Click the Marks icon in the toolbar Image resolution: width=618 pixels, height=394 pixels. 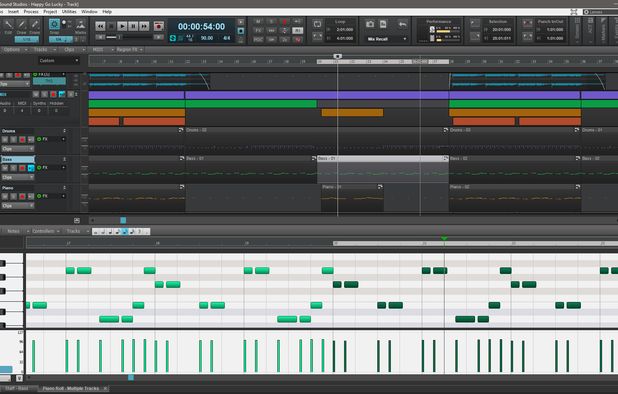(x=80, y=26)
